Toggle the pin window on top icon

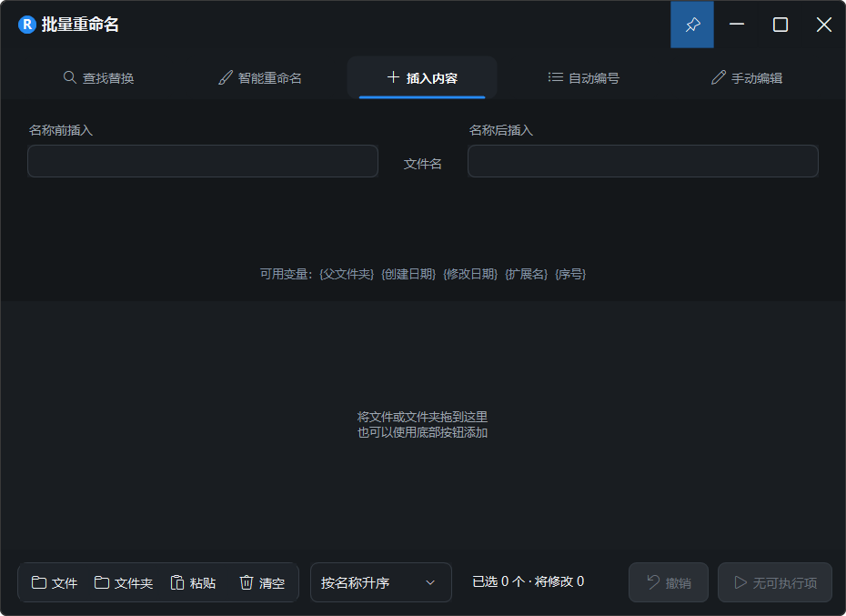pyautogui.click(x=692, y=25)
